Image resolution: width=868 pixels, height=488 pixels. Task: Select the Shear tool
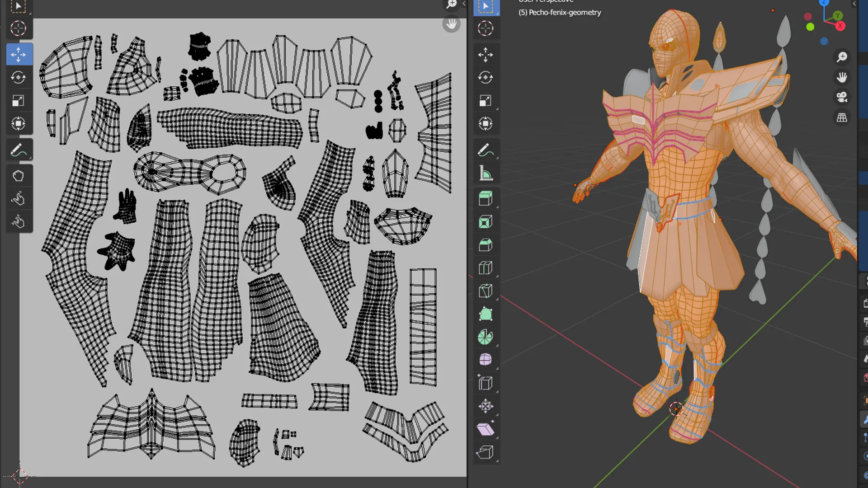point(486,429)
